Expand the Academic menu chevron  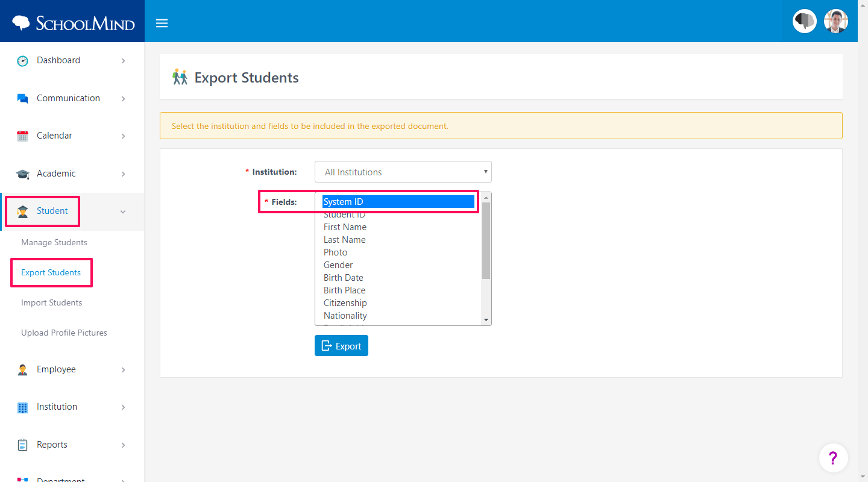123,174
